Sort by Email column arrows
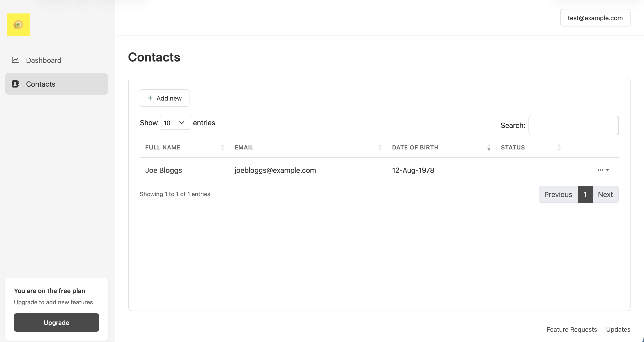Image resolution: width=644 pixels, height=342 pixels. [380, 147]
